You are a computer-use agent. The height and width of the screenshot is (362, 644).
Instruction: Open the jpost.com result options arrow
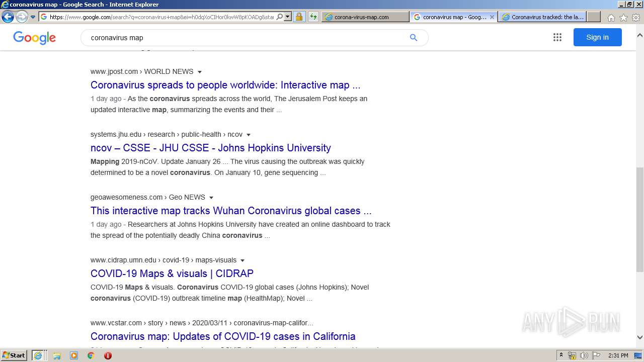click(200, 72)
